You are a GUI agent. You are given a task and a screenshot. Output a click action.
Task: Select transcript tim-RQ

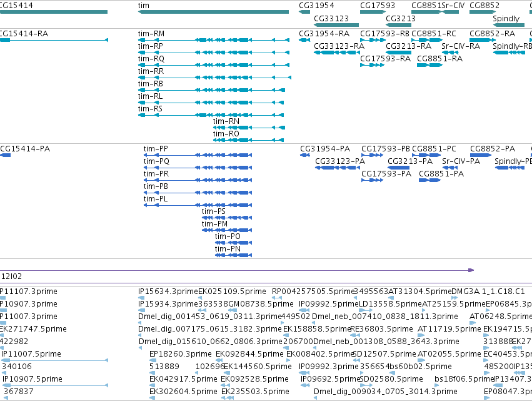pyautogui.click(x=214, y=65)
